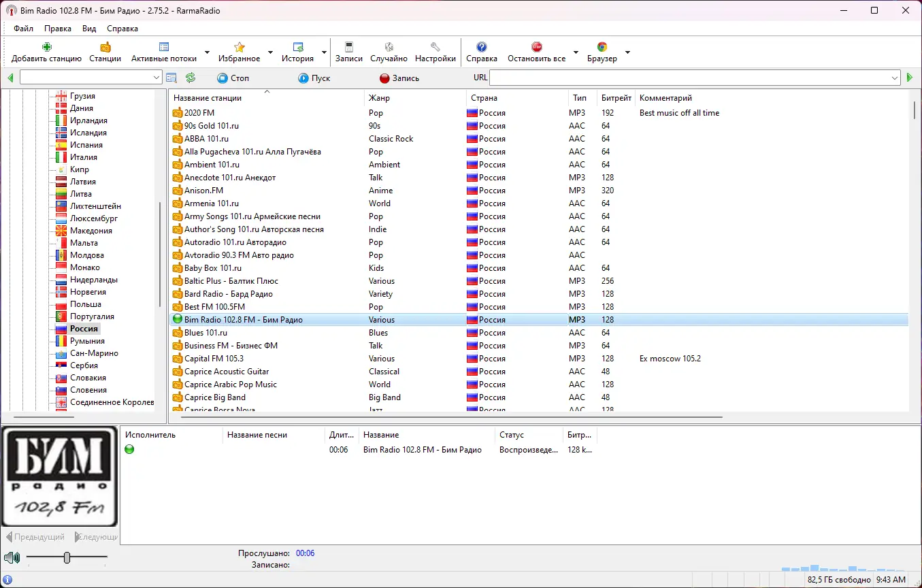
Task: Click the blue Справка help toolbar icon
Action: click(482, 47)
